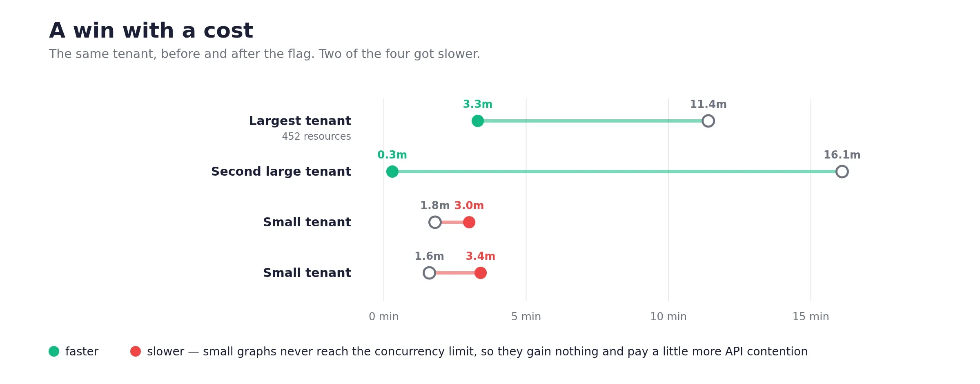980x384 pixels.
Task: Select the red 3.4m data point
Action: point(481,273)
